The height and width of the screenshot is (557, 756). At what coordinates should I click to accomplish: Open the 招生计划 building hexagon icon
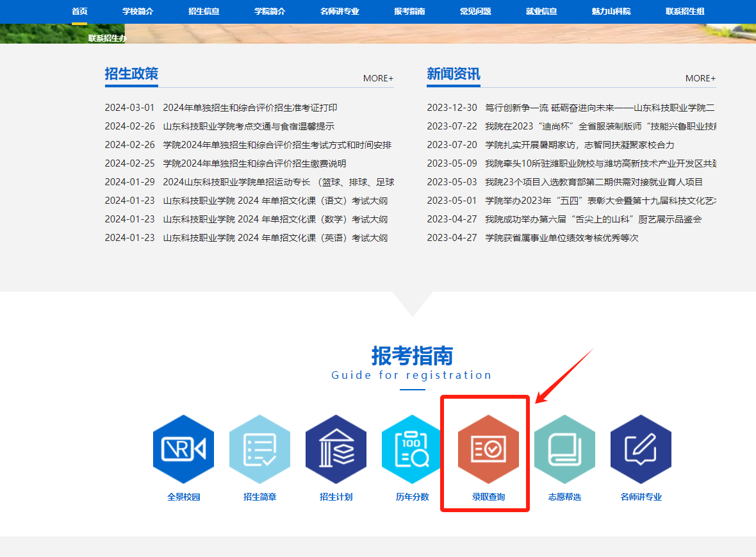coord(336,449)
